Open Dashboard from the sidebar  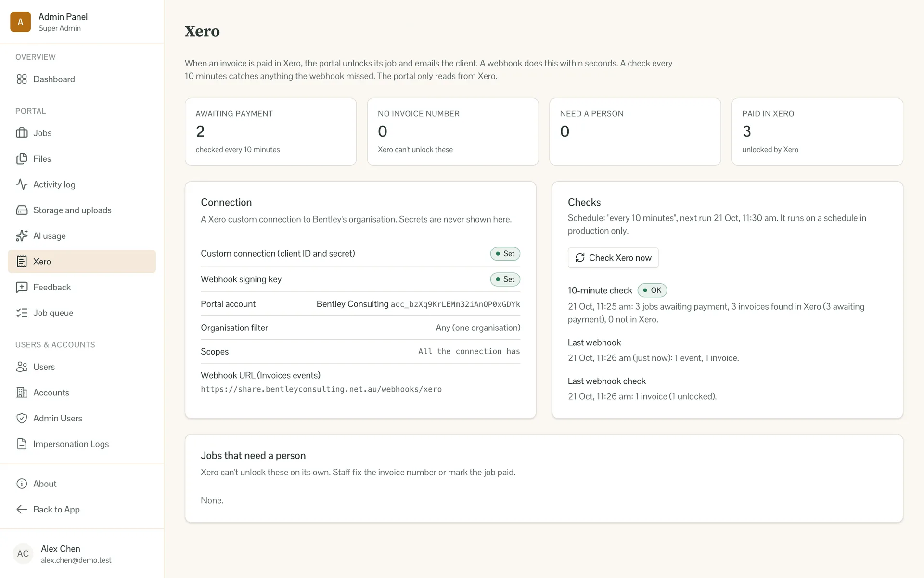(x=82, y=79)
